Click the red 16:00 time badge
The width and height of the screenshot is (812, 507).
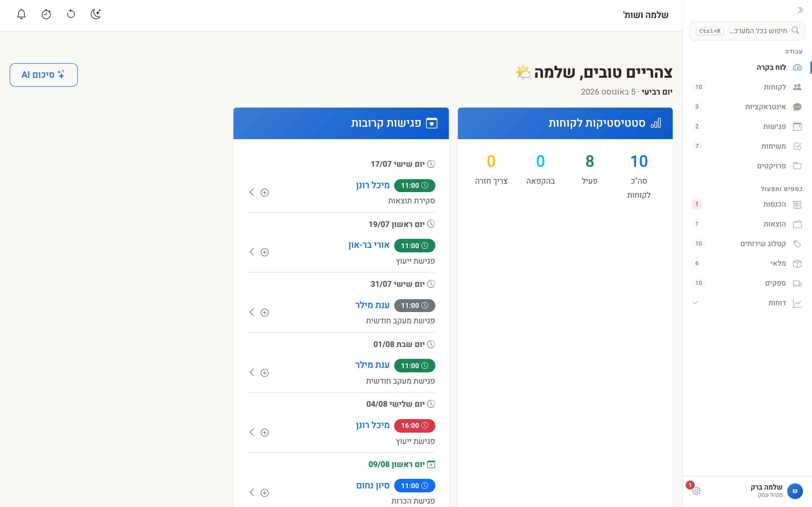tap(414, 426)
